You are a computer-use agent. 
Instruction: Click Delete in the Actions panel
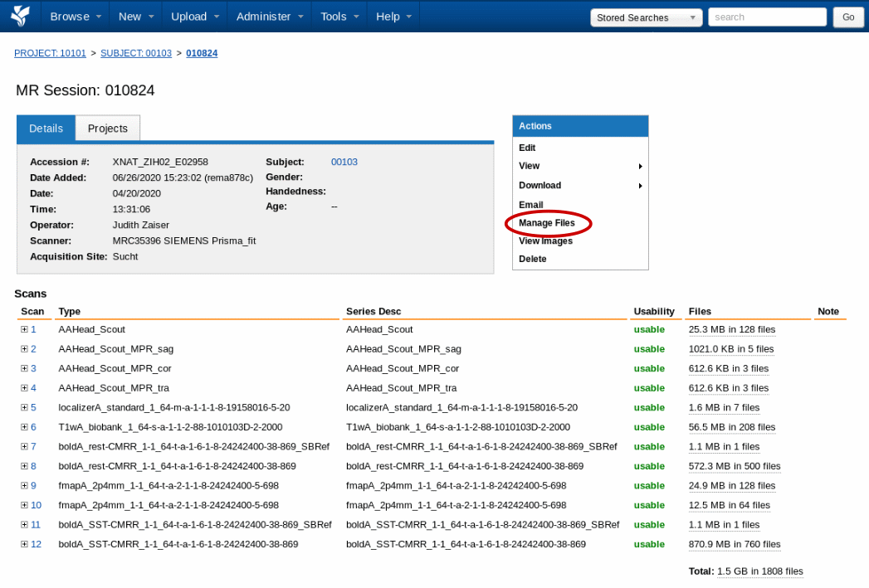click(532, 259)
